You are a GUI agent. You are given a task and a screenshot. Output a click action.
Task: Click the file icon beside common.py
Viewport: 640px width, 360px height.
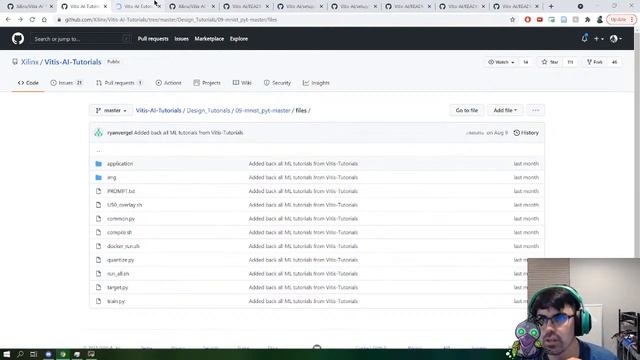(98, 219)
